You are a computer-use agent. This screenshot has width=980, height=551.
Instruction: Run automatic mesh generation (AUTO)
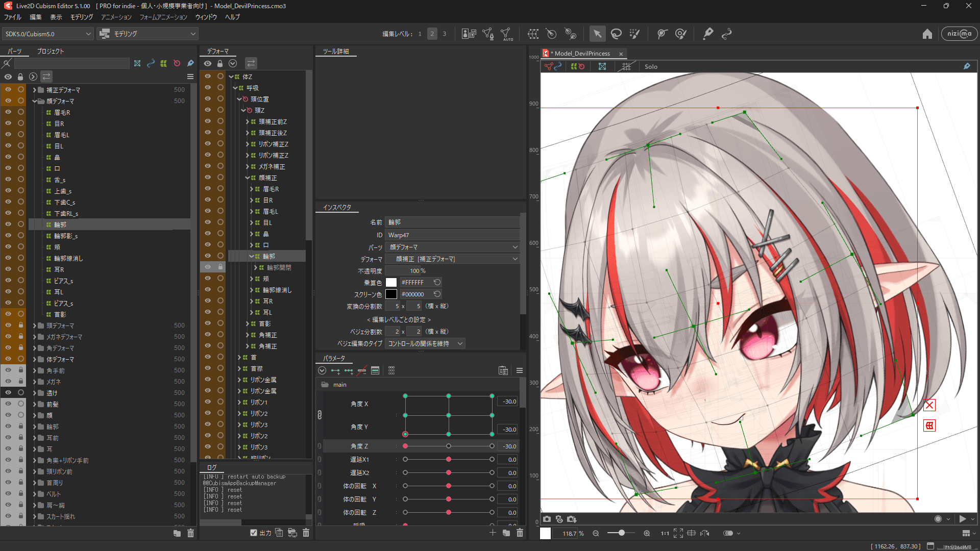click(507, 34)
